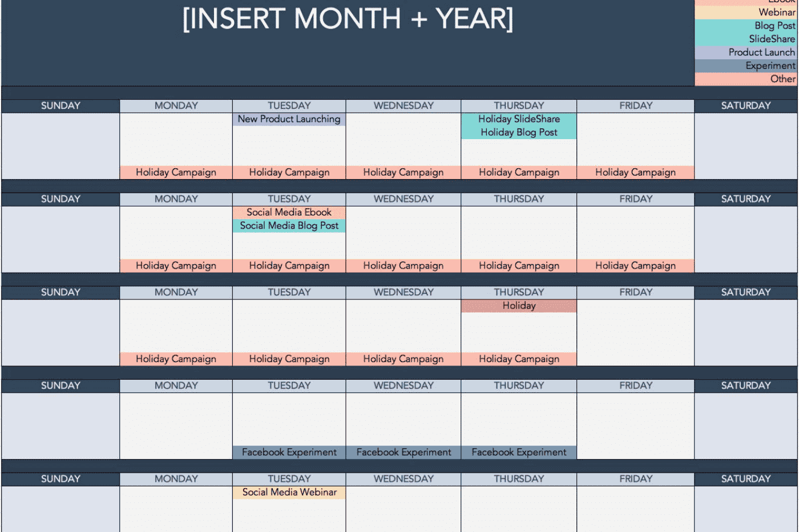Select Tuesday's Facebook Experiment cell
Viewport: 799px width, 532px height.
[x=289, y=452]
